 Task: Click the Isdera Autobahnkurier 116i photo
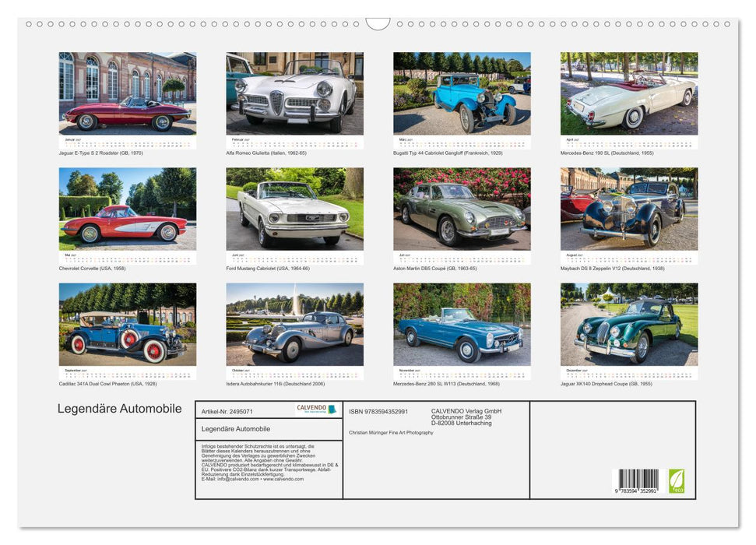(x=294, y=324)
